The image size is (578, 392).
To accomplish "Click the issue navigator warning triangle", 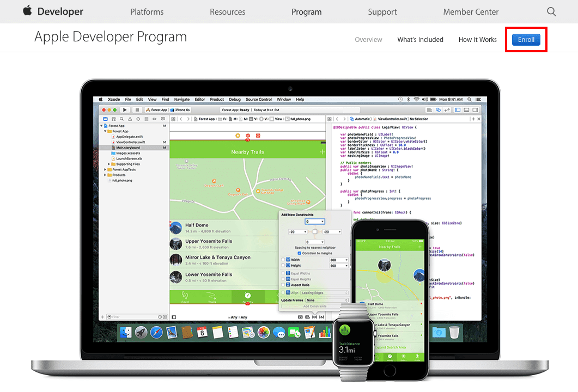I will pos(130,119).
